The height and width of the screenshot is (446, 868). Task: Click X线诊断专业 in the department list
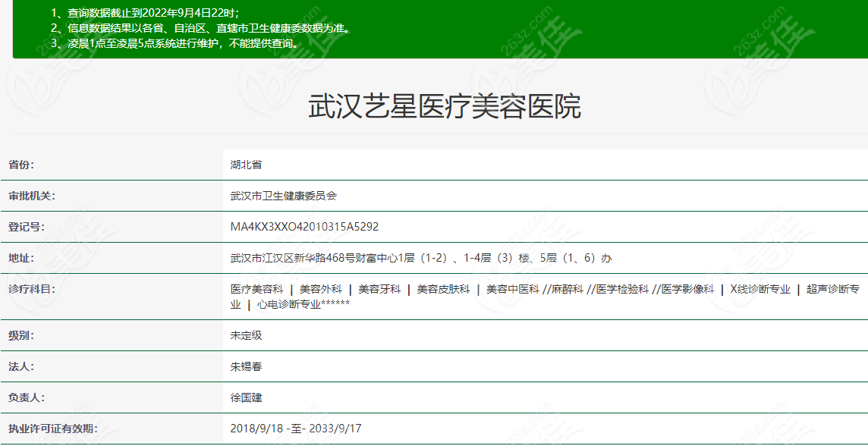point(760,289)
